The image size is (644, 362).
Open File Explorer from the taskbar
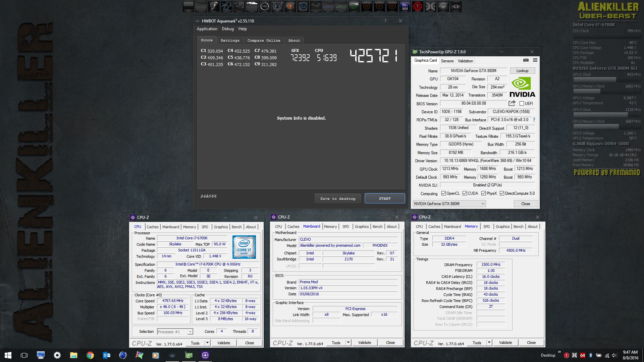tap(74, 355)
